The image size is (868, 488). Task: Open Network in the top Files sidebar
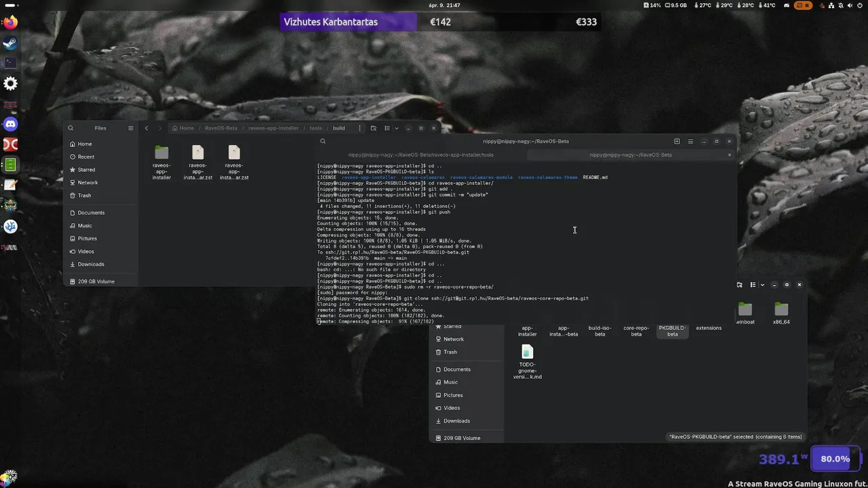tap(101, 183)
